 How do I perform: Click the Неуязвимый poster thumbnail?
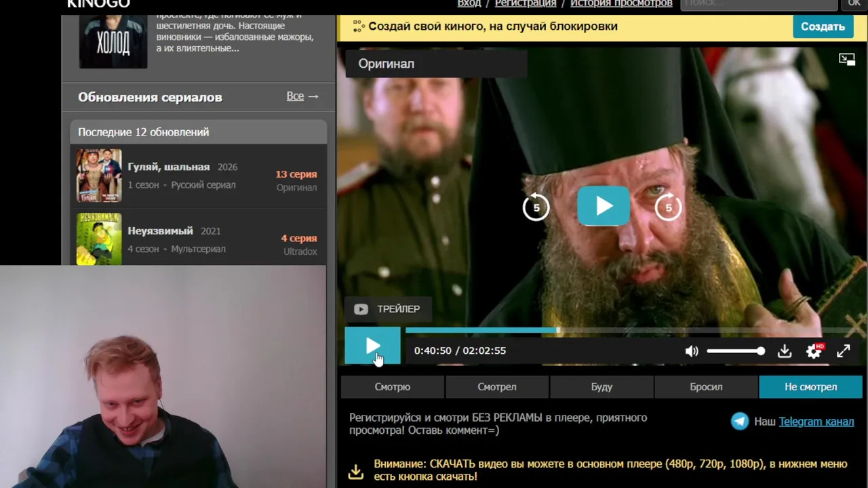[x=99, y=239]
